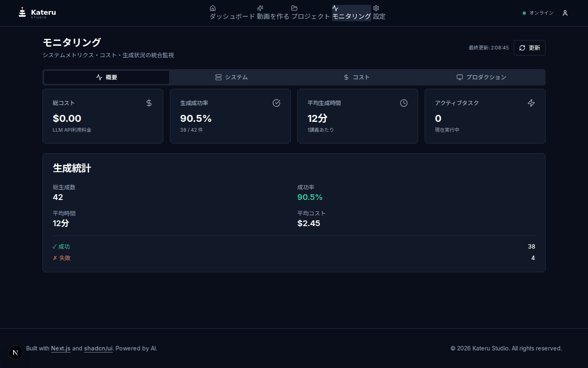Image resolution: width=588 pixels, height=368 pixels.
Task: Select モニタリング in top navigation
Action: 352,13
